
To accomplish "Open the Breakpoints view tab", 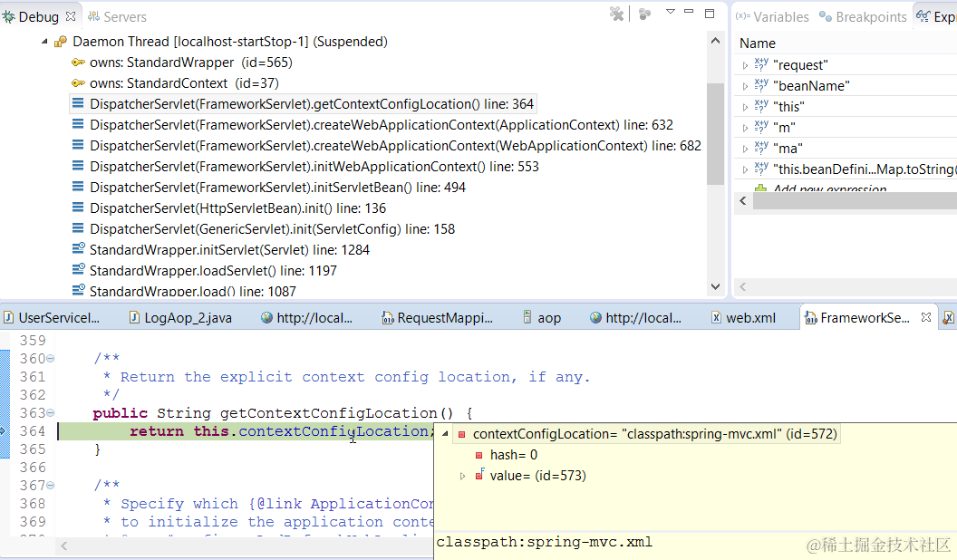I will click(863, 17).
